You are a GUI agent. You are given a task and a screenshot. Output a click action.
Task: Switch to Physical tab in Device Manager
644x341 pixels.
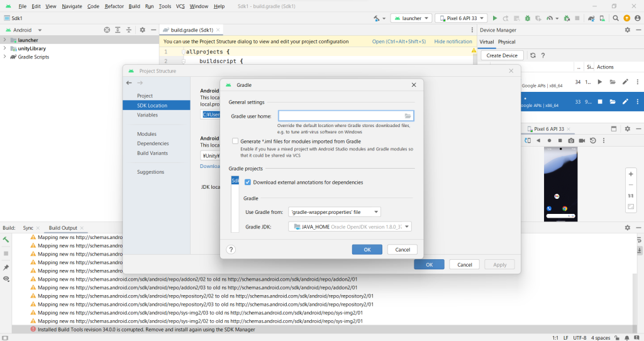[506, 42]
